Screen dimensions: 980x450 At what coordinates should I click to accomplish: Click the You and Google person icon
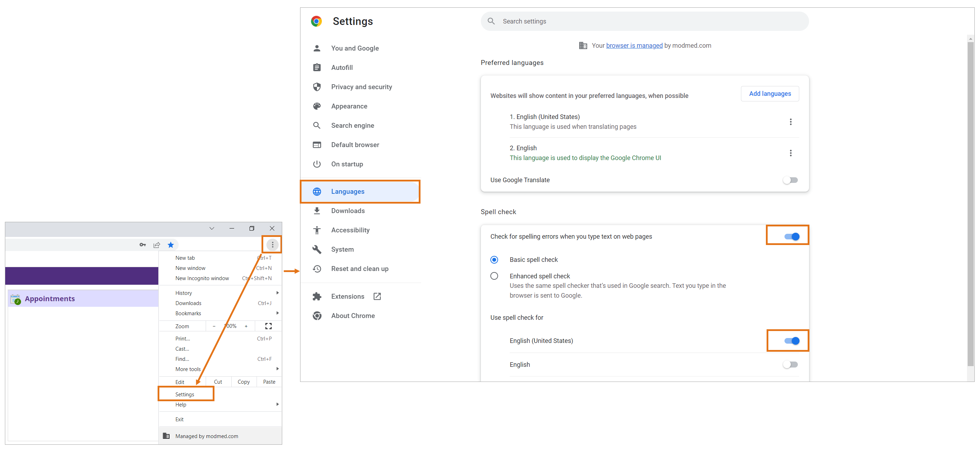317,48
